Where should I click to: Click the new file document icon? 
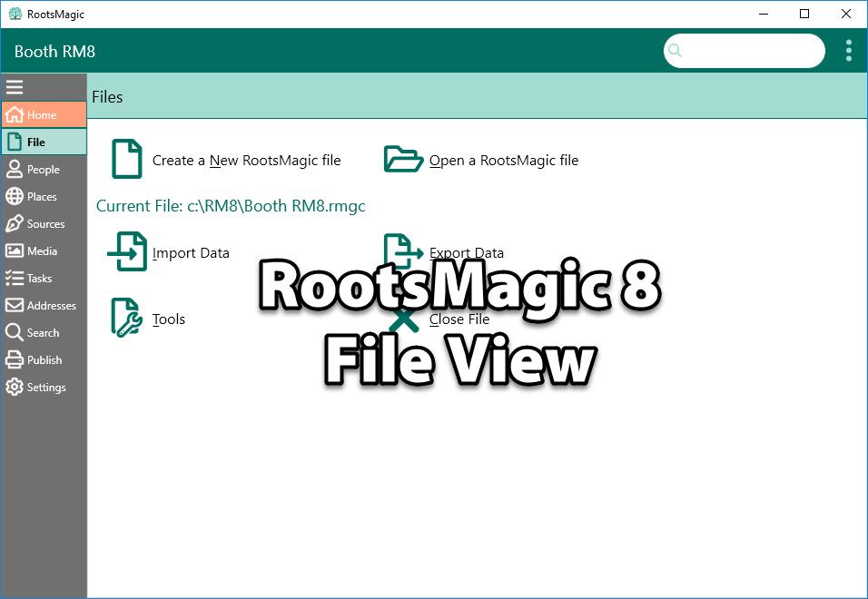(x=127, y=159)
